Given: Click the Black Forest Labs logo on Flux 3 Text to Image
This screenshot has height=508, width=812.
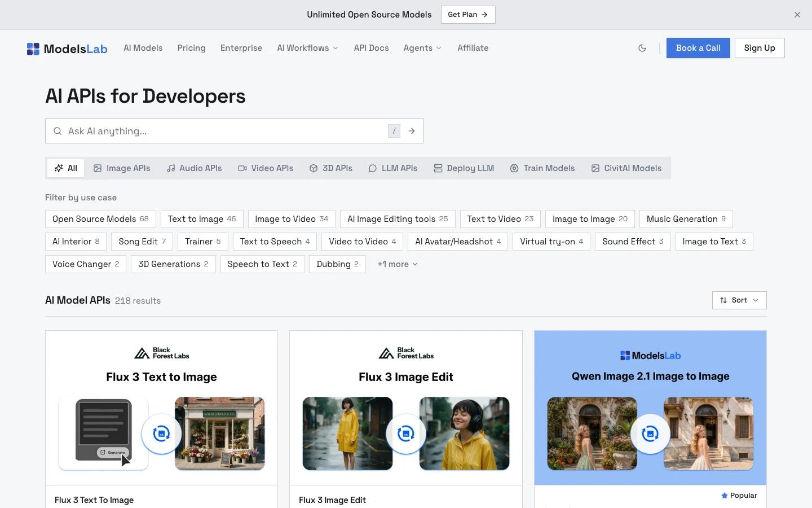Looking at the screenshot, I should [162, 353].
